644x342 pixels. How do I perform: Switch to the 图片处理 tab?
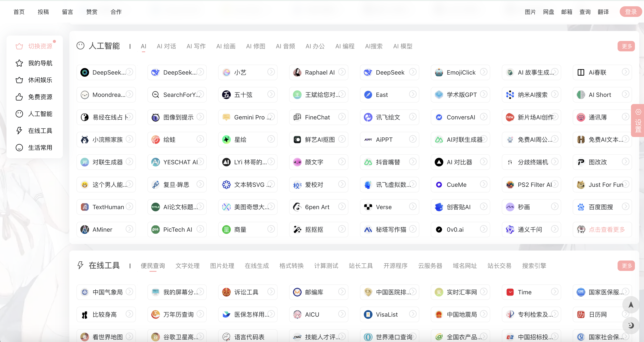pos(222,266)
